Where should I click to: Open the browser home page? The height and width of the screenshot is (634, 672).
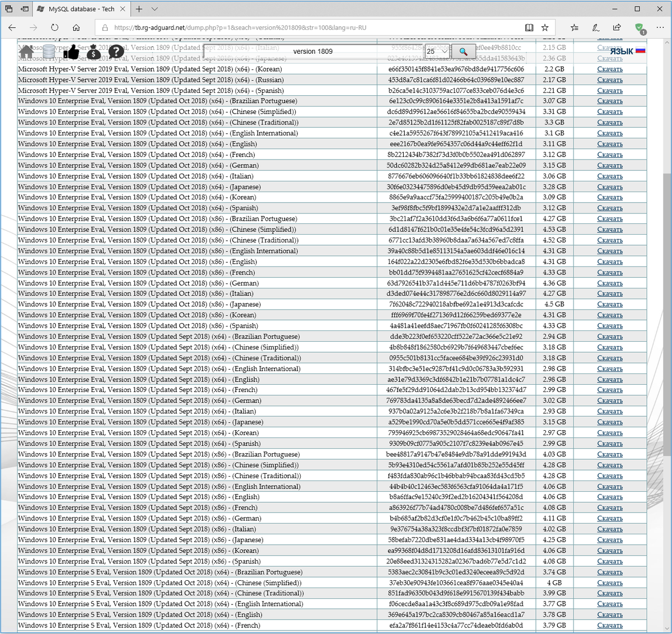(76, 27)
